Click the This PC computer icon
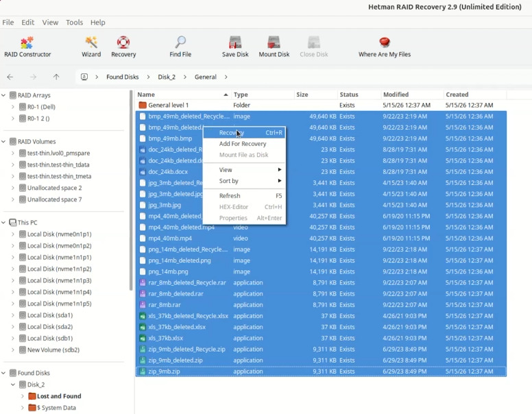 tap(13, 223)
